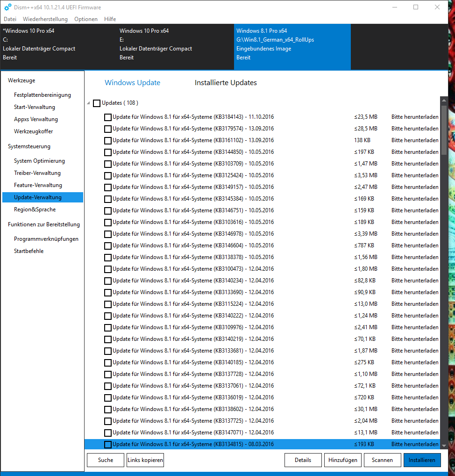Collapse the Updates (108) tree group
The height and width of the screenshot is (476, 455).
(x=89, y=103)
